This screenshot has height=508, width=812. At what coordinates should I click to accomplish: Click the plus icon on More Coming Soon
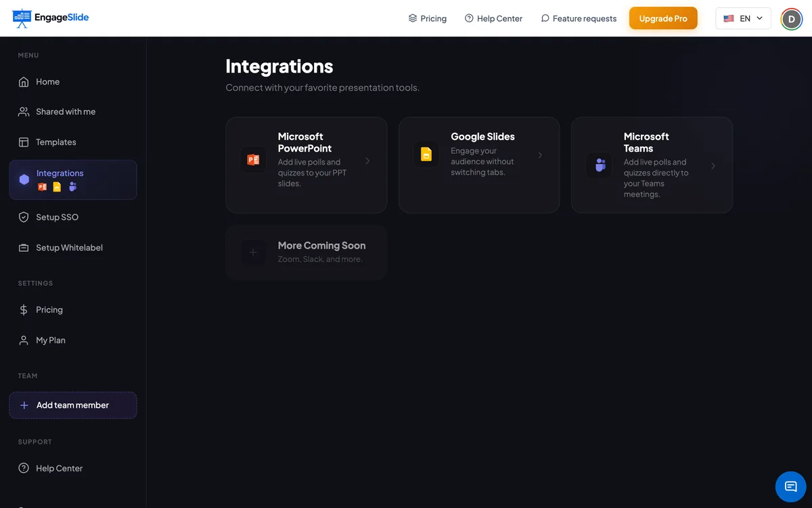click(x=253, y=253)
